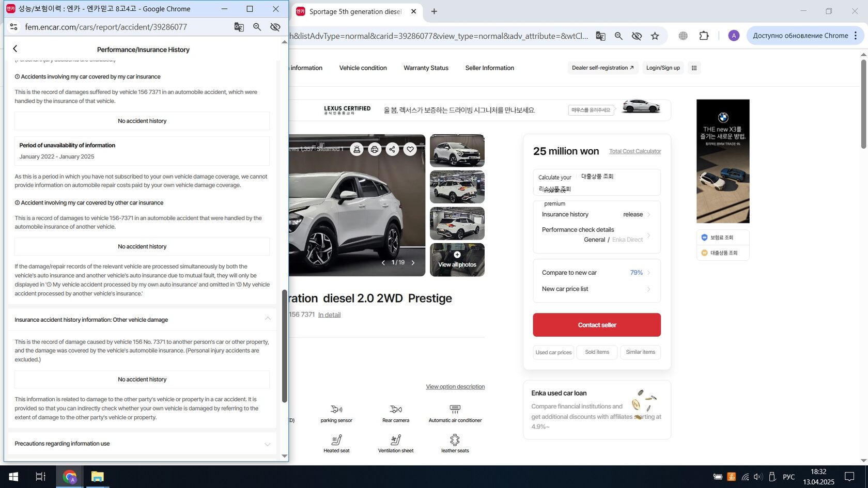Switch to Vehicle condition tab

363,68
